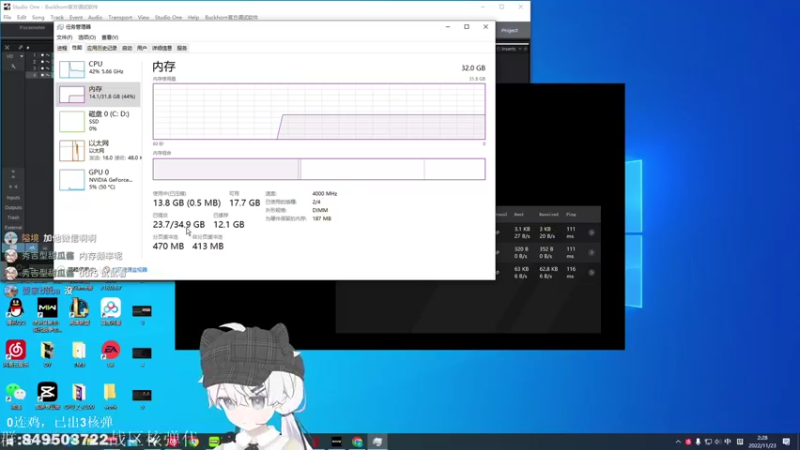Select the 磁盘 0 (C: D:) disk entry

(97, 121)
